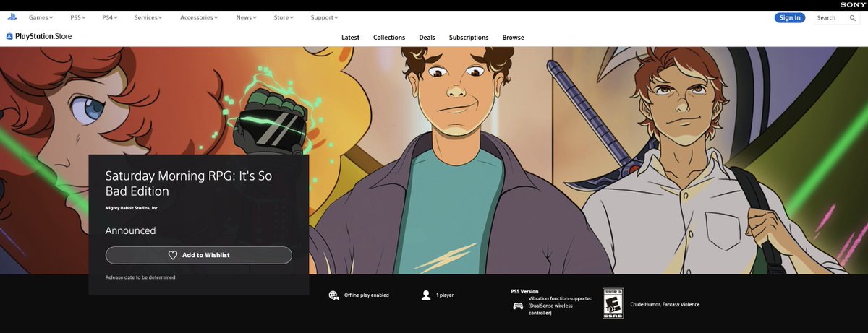
Task: Click the PlayStation logo icon
Action: [x=12, y=17]
